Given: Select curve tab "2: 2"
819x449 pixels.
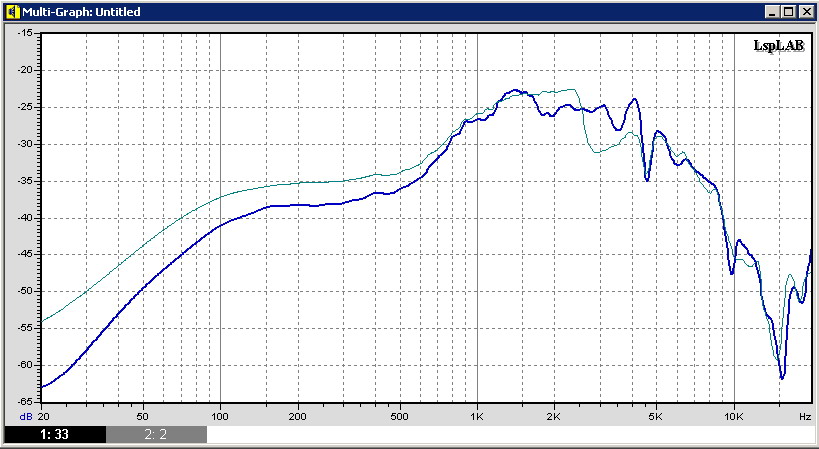Looking at the screenshot, I should 156,434.
